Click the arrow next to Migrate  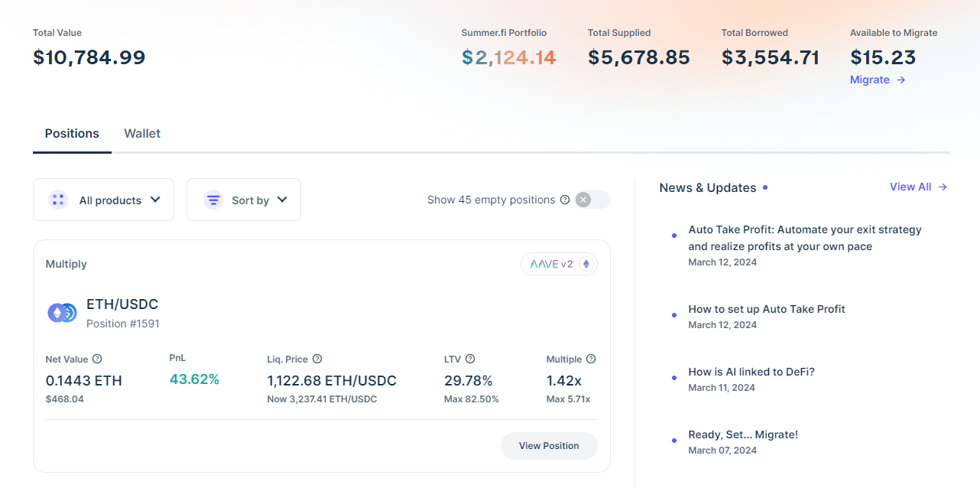click(x=901, y=80)
